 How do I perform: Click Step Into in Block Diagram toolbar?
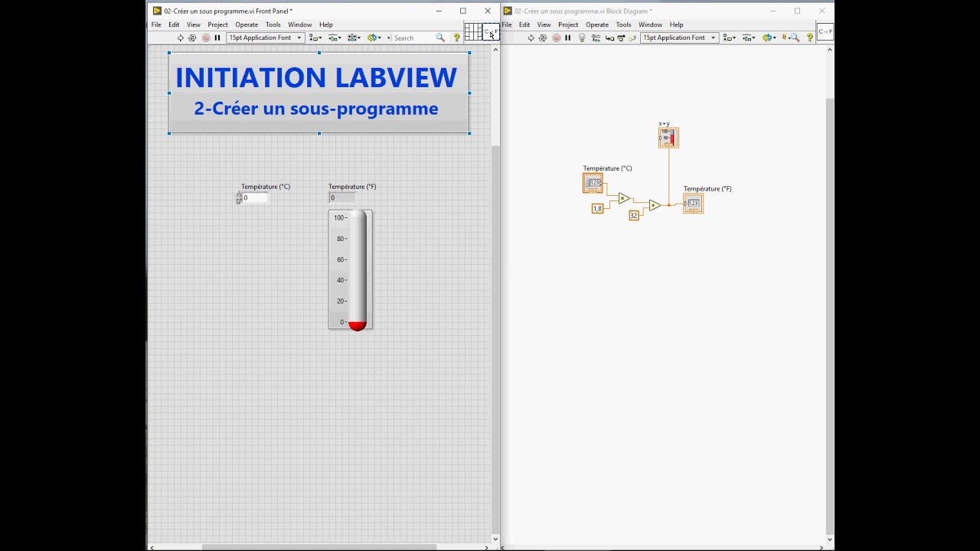click(x=609, y=37)
